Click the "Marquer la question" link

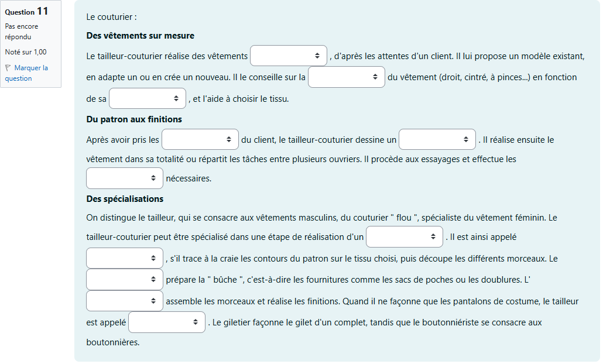[27, 73]
